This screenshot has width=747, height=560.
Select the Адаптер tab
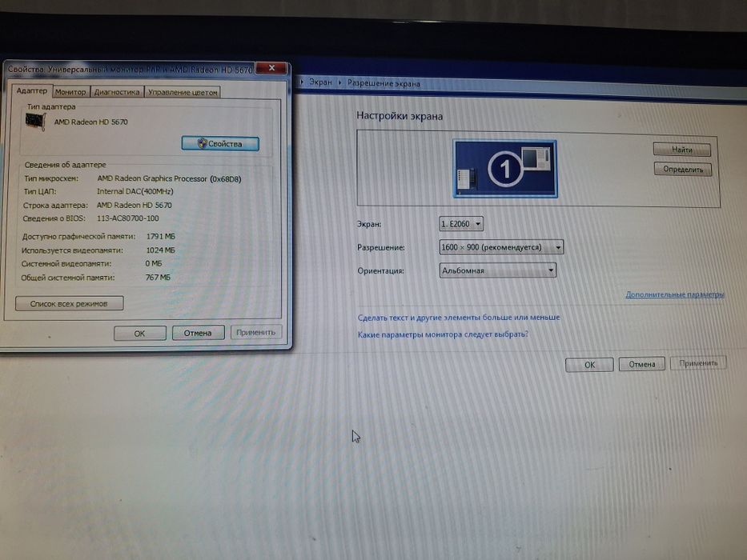pos(31,90)
